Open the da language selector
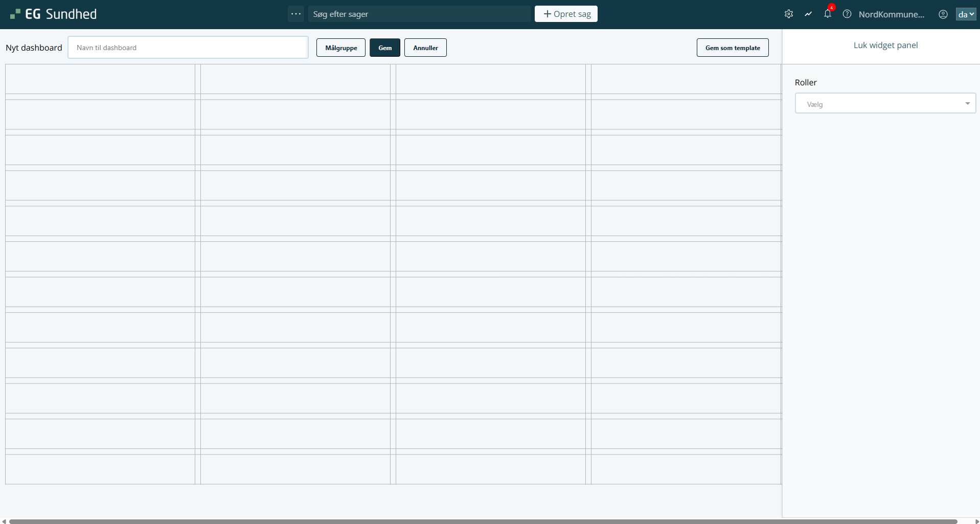 coord(966,14)
